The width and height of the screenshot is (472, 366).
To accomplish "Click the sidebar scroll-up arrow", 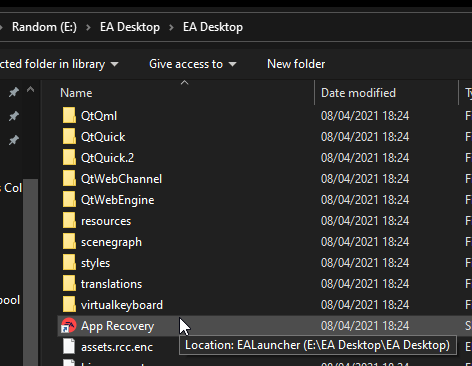I will point(30,89).
